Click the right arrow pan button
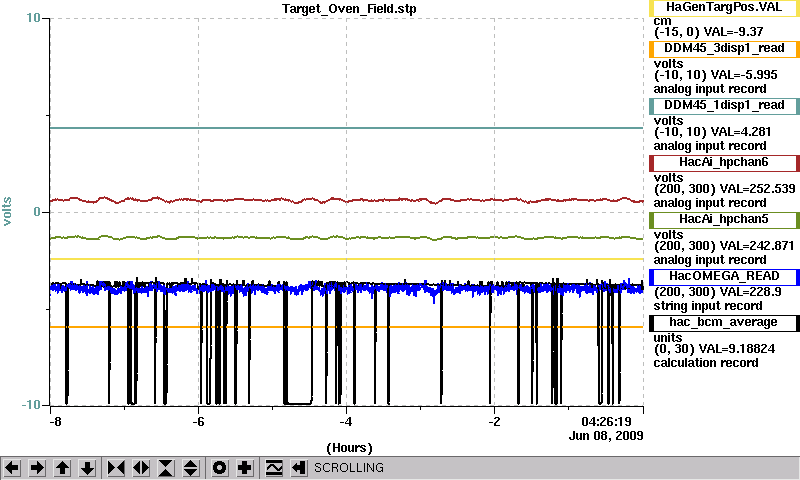Image resolution: width=800 pixels, height=480 pixels. coord(37,468)
